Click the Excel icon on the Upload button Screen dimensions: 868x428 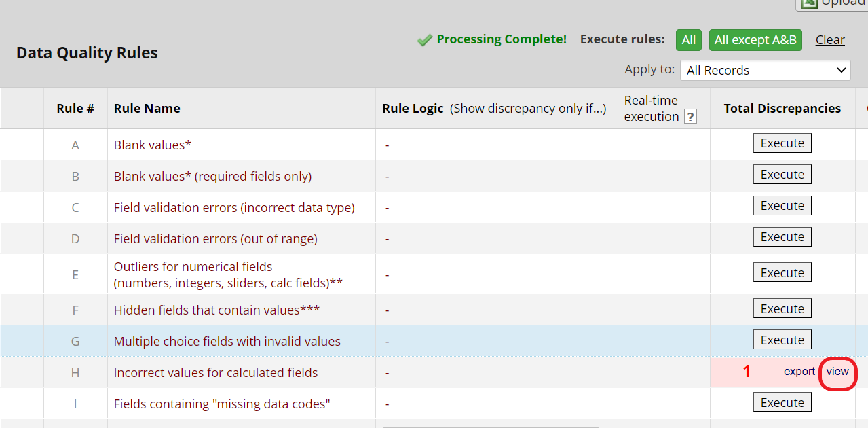808,3
